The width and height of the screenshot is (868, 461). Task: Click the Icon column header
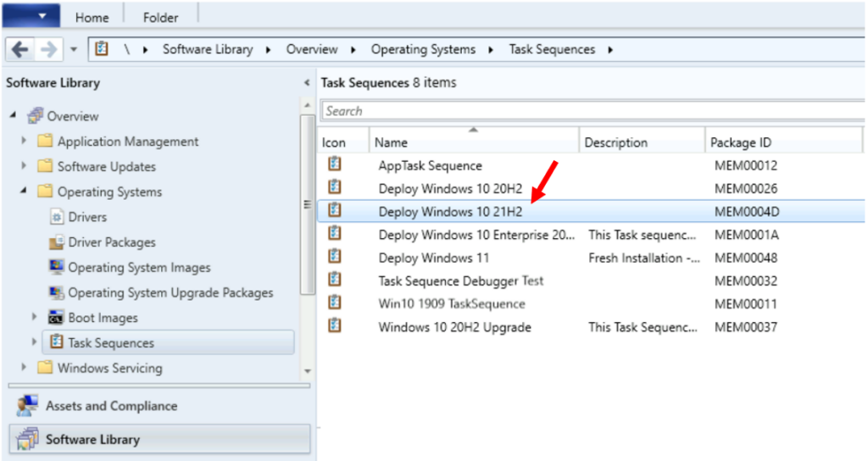(343, 142)
